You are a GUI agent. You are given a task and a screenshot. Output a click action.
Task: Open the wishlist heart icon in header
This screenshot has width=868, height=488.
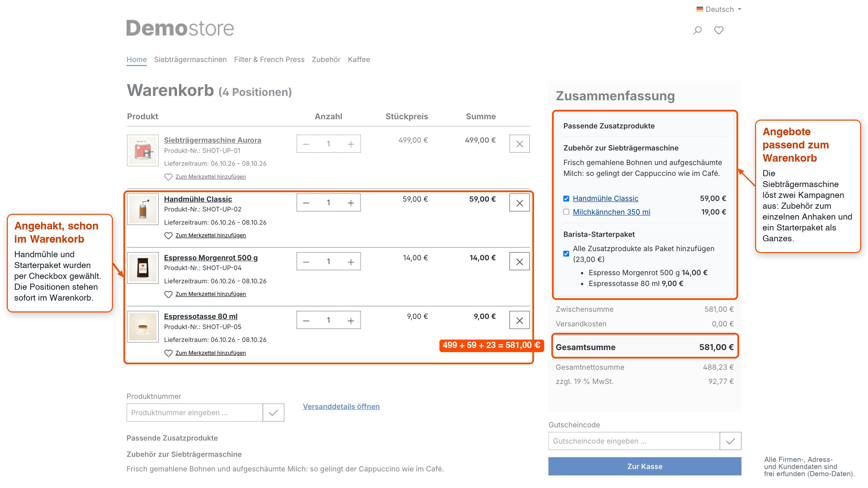[x=718, y=30]
